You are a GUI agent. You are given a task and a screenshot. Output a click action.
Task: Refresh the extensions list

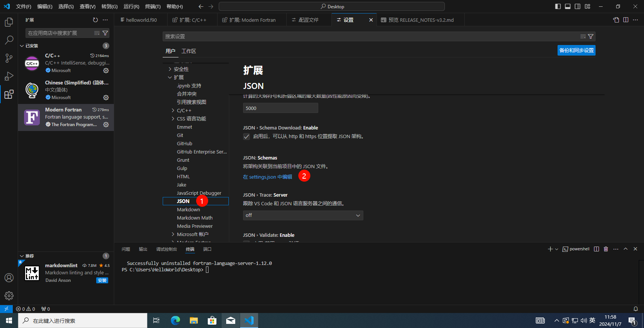click(x=95, y=20)
